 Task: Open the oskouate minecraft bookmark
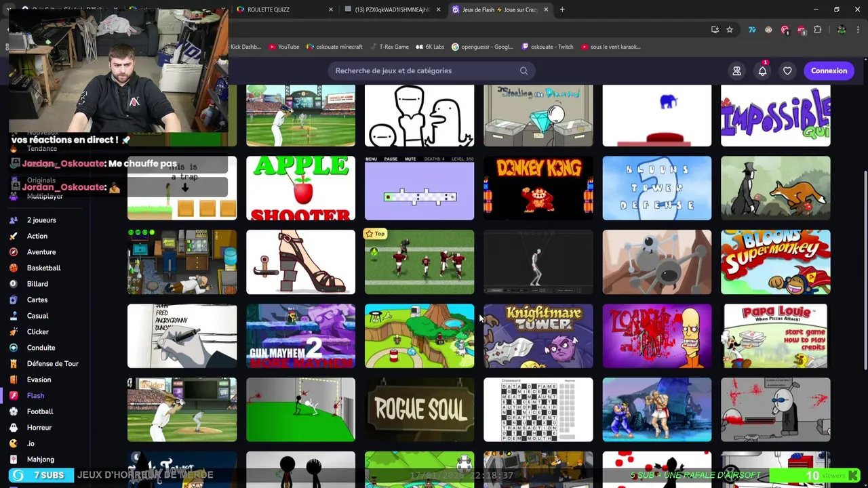pos(334,47)
